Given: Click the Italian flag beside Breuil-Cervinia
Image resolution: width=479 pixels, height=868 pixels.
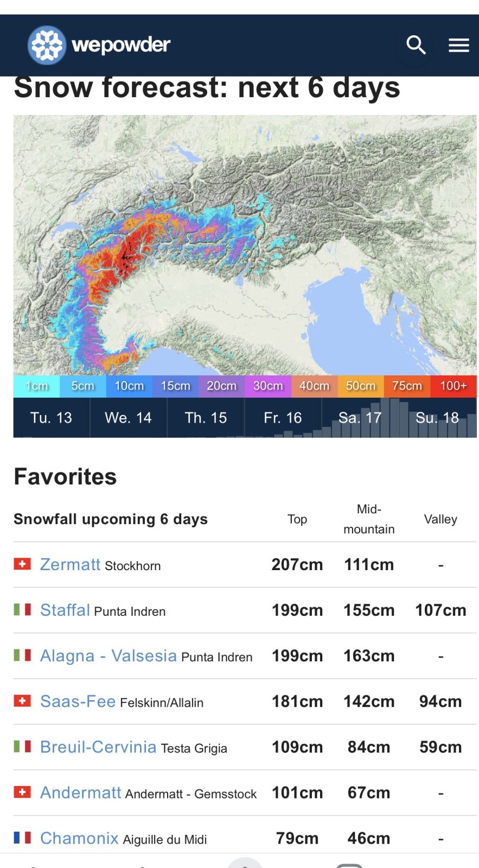Looking at the screenshot, I should 22,746.
